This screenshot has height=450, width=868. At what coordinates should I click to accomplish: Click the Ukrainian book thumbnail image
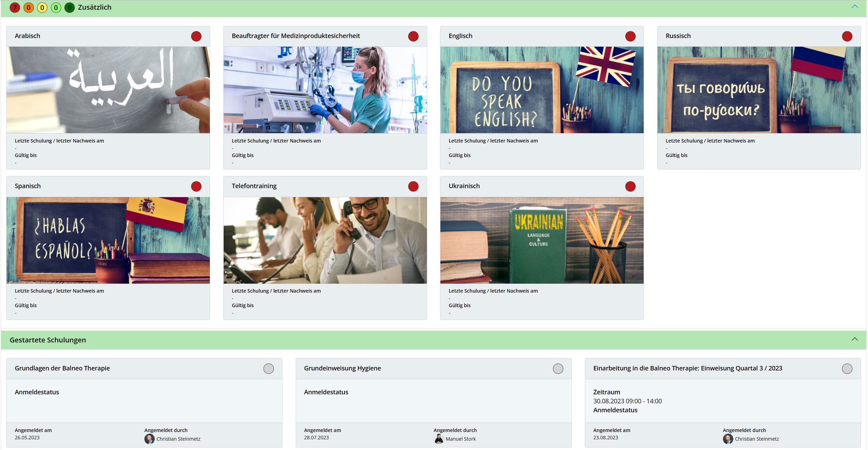[542, 240]
